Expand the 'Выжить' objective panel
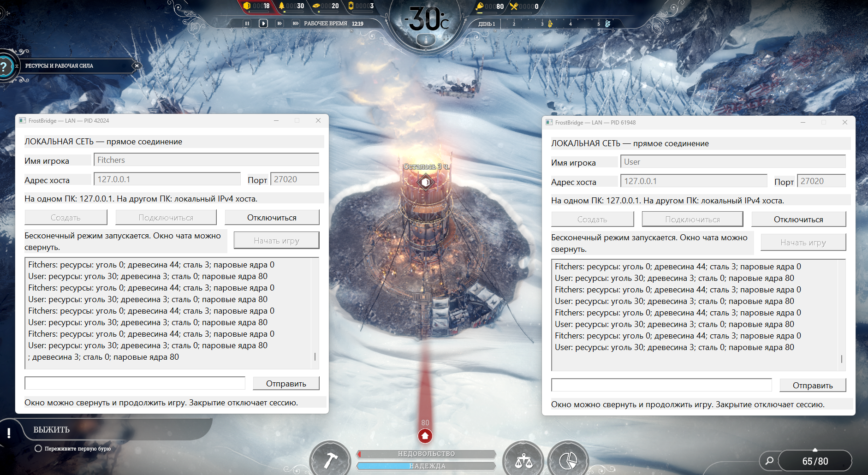Image resolution: width=868 pixels, height=475 pixels. click(52, 430)
